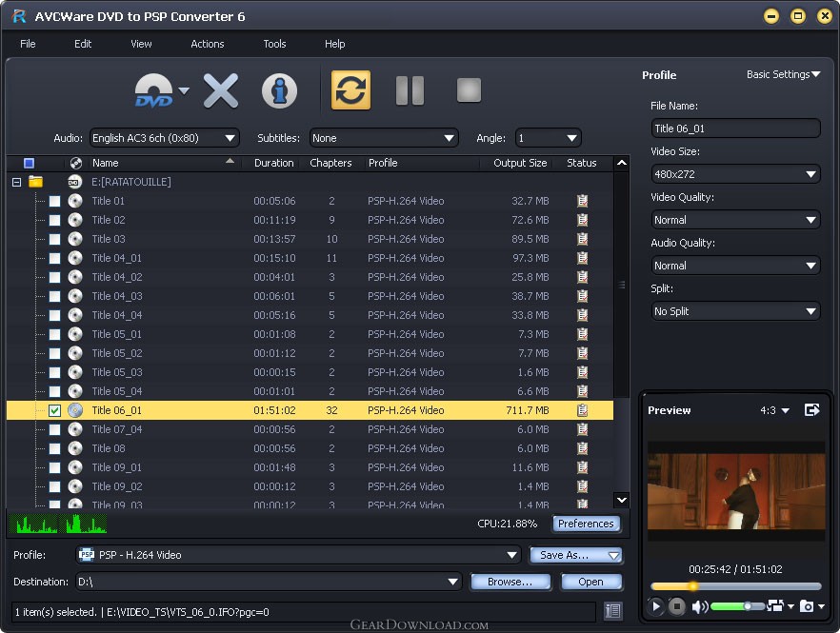840x633 pixels.
Task: Mute the preview with the speaker icon
Action: (700, 606)
